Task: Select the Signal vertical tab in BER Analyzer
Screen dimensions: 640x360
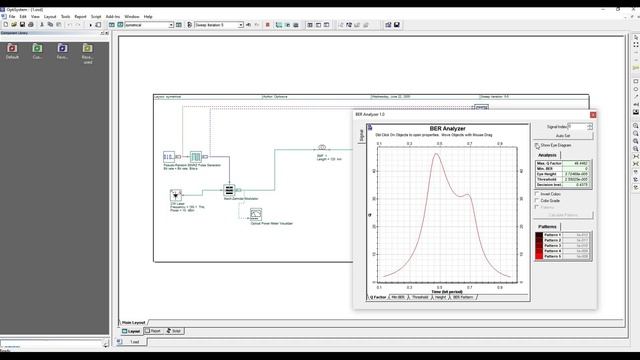Action: [361, 135]
